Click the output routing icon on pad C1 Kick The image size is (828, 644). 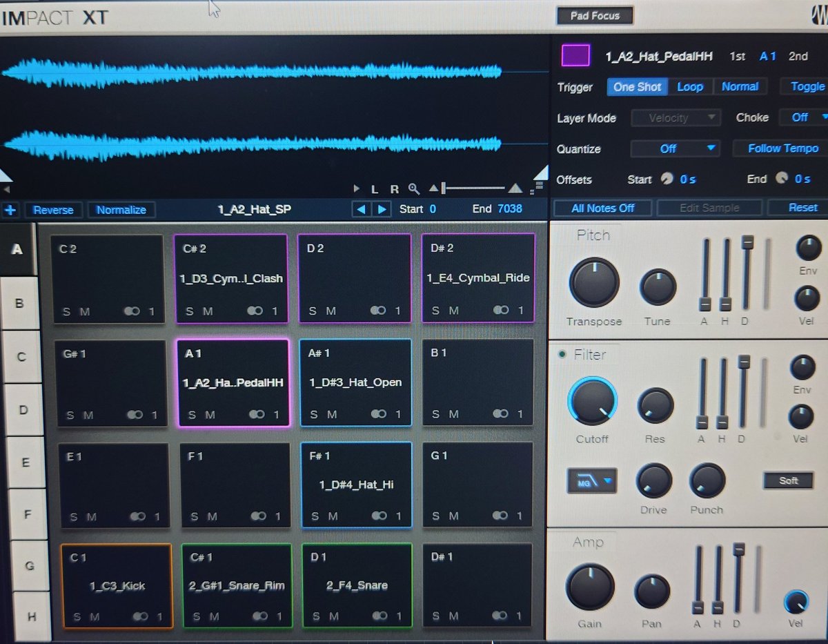[141, 616]
